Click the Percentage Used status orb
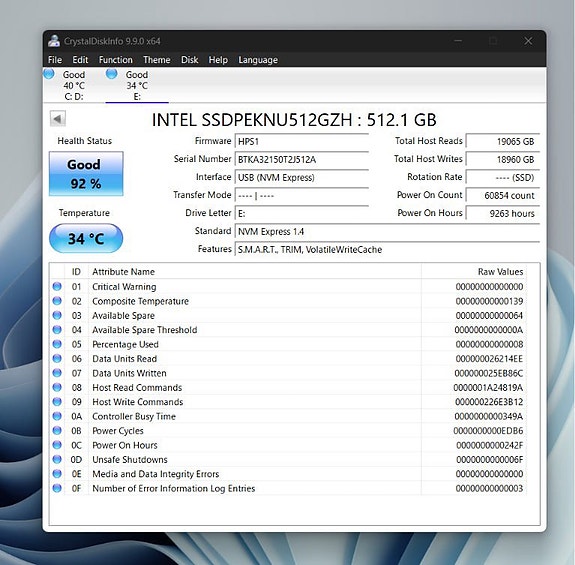This screenshot has width=575, height=565. pos(57,344)
